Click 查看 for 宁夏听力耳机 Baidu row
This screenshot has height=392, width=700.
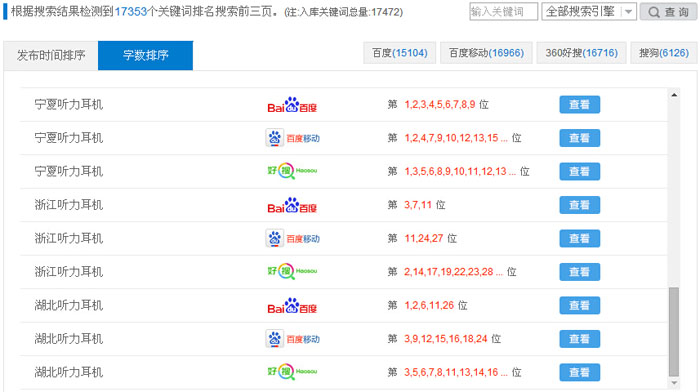pyautogui.click(x=579, y=105)
